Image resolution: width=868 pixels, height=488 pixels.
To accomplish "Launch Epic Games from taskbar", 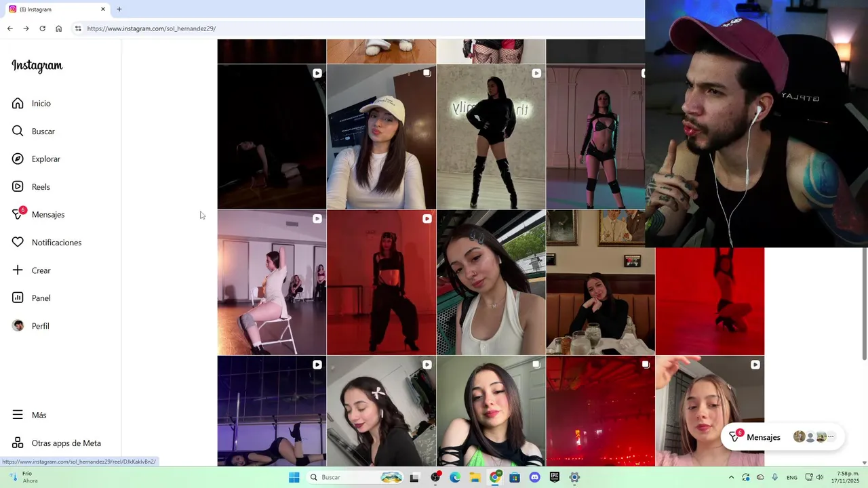I will [555, 477].
